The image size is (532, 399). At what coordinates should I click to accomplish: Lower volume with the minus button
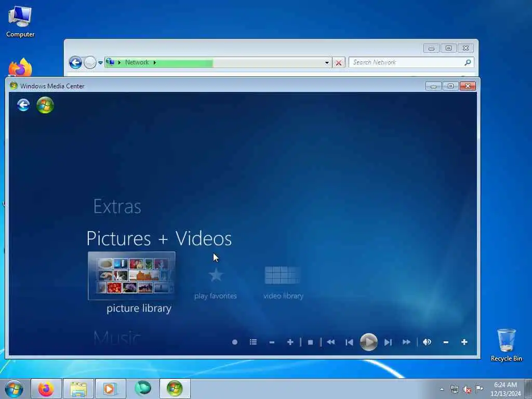pyautogui.click(x=446, y=342)
